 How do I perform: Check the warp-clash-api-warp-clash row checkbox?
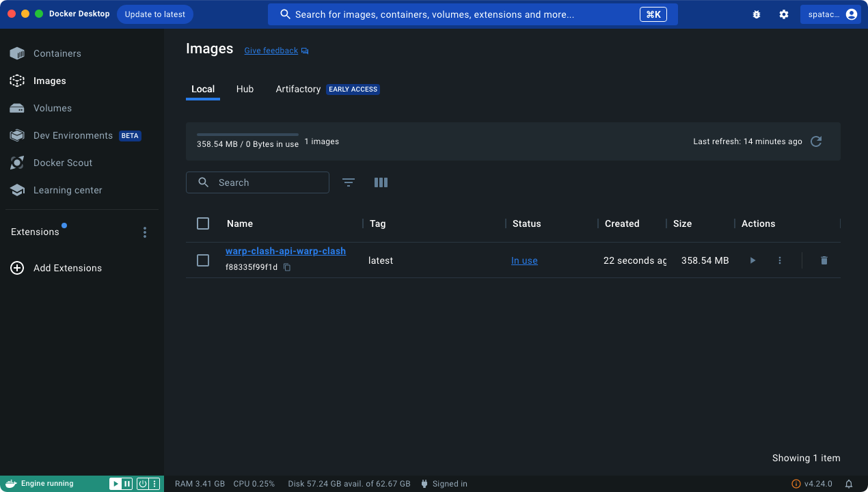[x=203, y=260]
